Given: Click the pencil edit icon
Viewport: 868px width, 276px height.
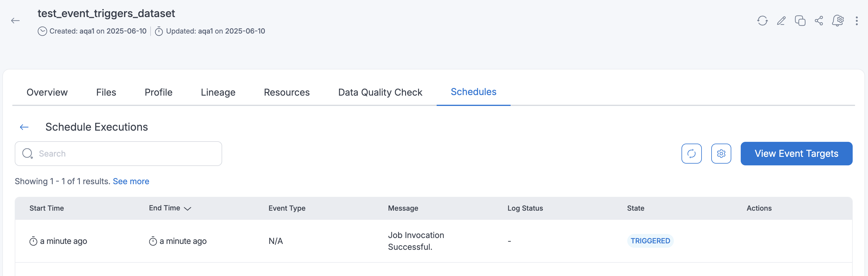Looking at the screenshot, I should point(781,21).
